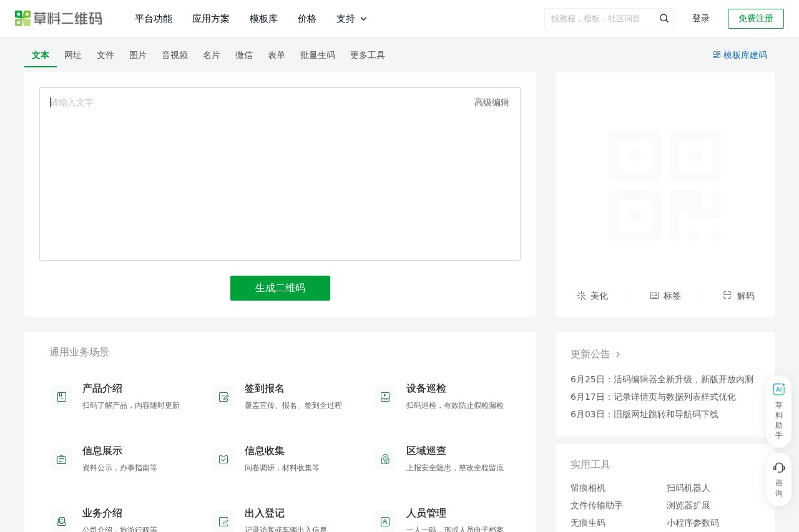Expand 更新公告 chevron arrow
The image size is (799, 532).
[x=618, y=354]
